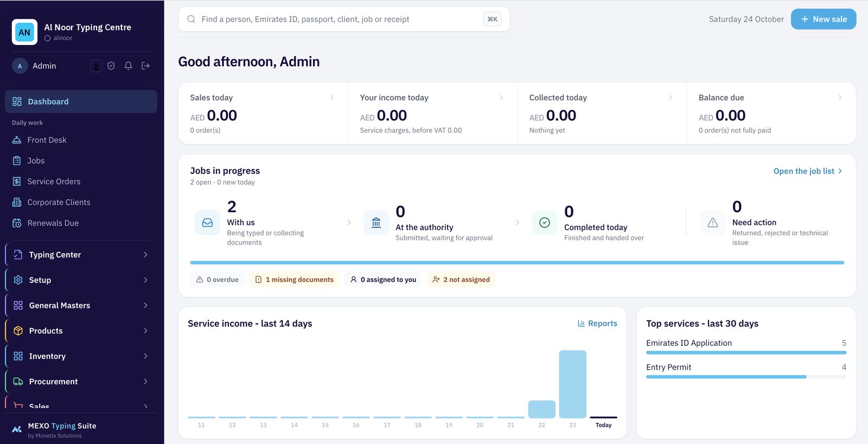Filter by 0 assigned to you chip

click(383, 280)
